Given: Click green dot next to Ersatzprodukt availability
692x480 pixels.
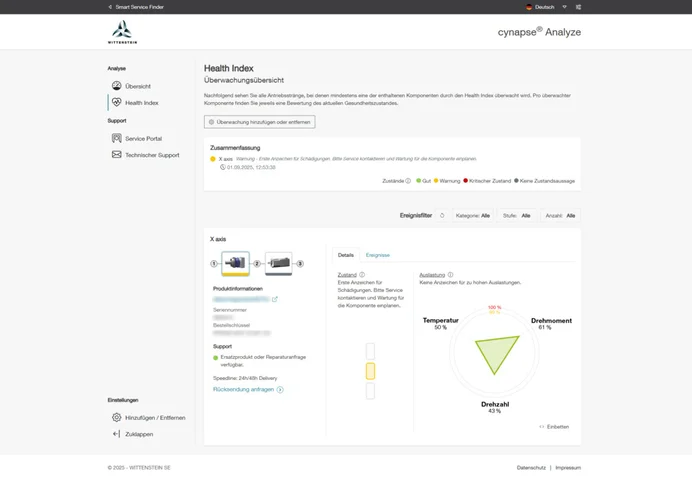Looking at the screenshot, I should pyautogui.click(x=215, y=358).
